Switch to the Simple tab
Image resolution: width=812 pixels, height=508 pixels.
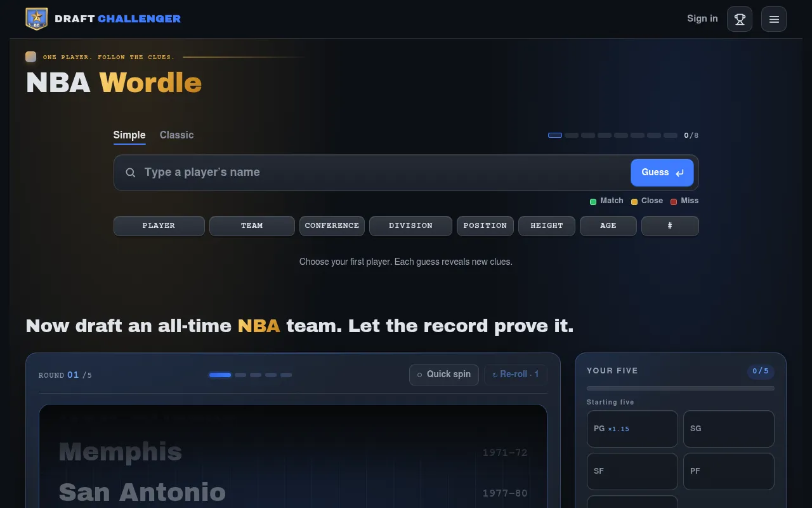coord(129,135)
